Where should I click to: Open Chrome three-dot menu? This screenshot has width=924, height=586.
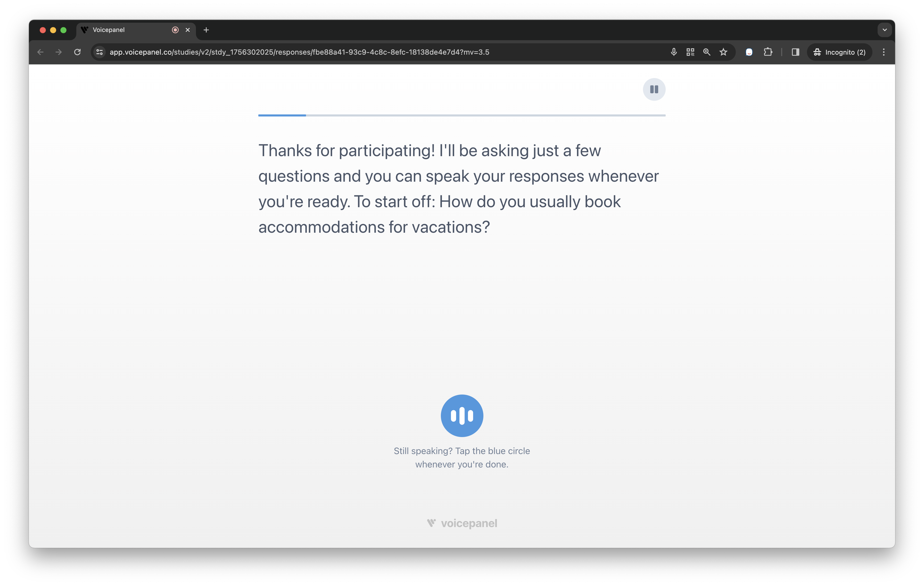point(884,52)
